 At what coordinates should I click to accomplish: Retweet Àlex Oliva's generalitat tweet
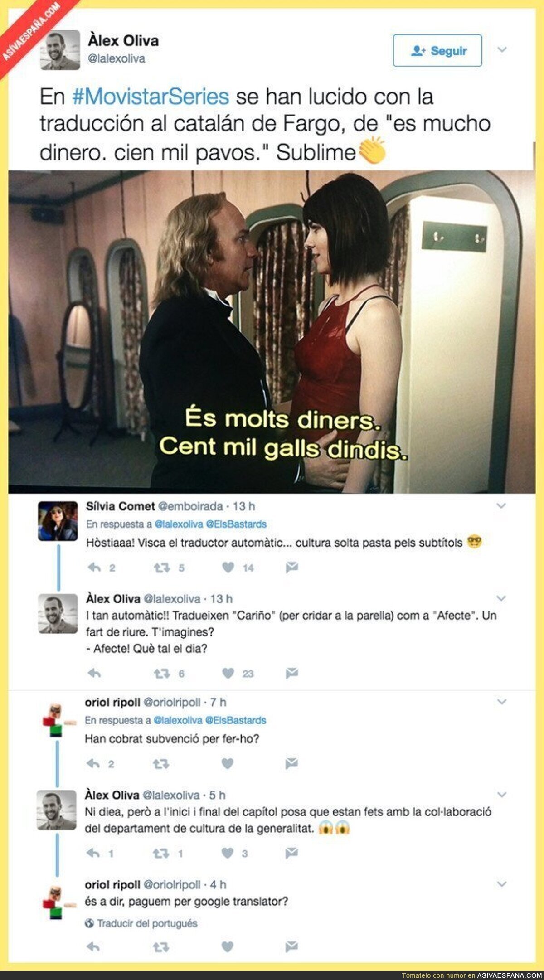[161, 854]
